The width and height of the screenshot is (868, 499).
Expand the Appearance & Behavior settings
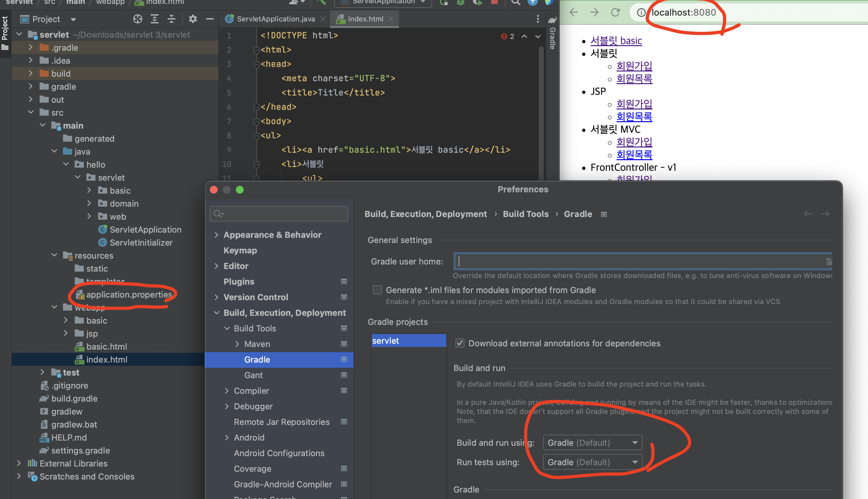(216, 235)
